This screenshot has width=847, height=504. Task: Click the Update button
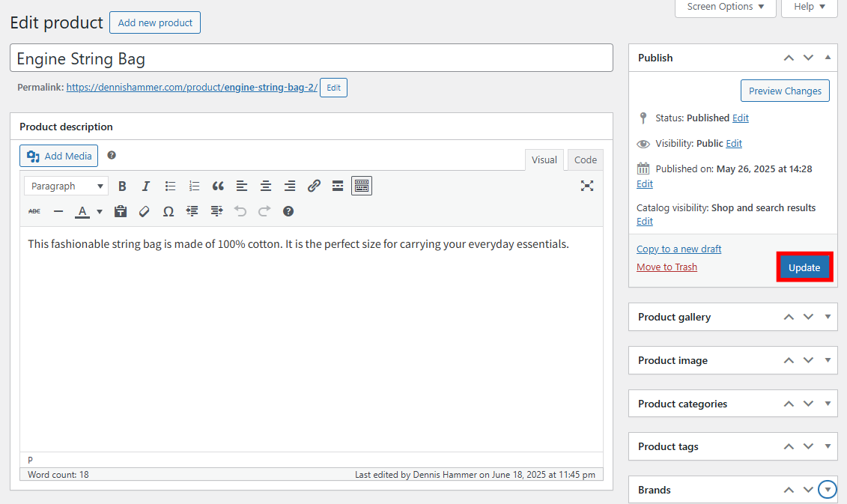pos(804,267)
